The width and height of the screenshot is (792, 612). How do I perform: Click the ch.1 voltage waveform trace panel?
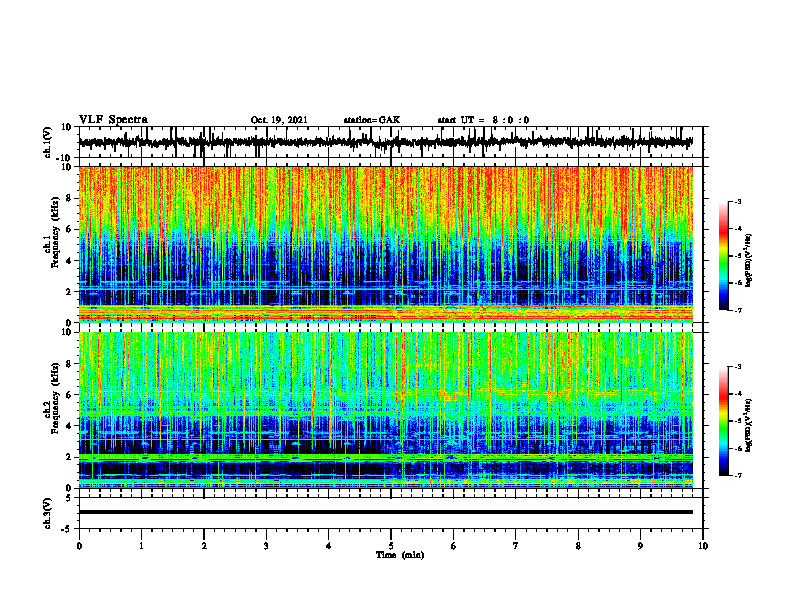[391, 142]
